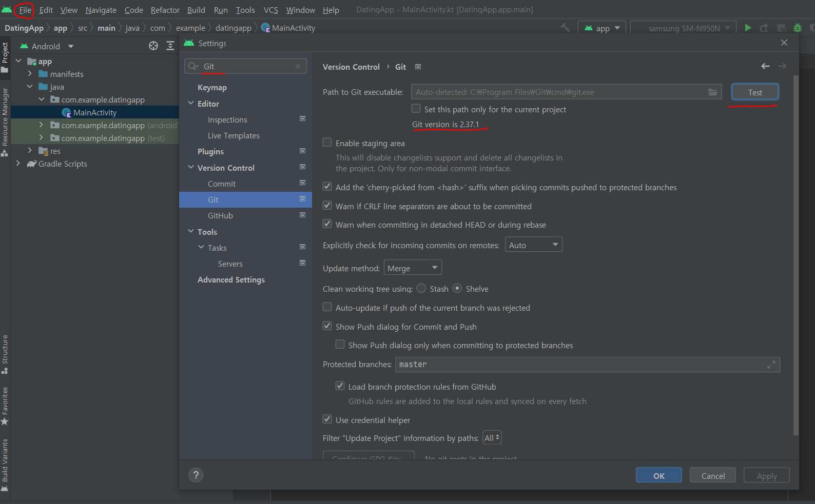
Task: Click the Select Opened File target icon
Action: [x=153, y=46]
